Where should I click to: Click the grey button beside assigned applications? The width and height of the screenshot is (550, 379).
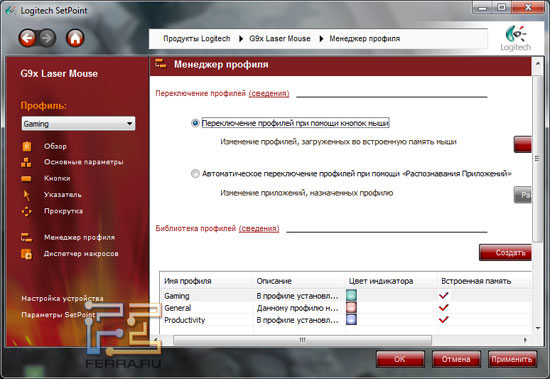click(523, 195)
